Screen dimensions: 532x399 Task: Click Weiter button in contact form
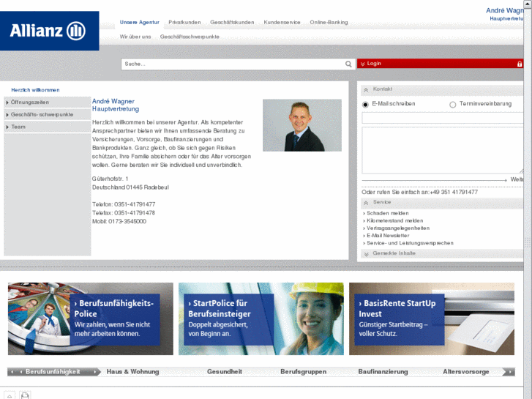coord(517,179)
